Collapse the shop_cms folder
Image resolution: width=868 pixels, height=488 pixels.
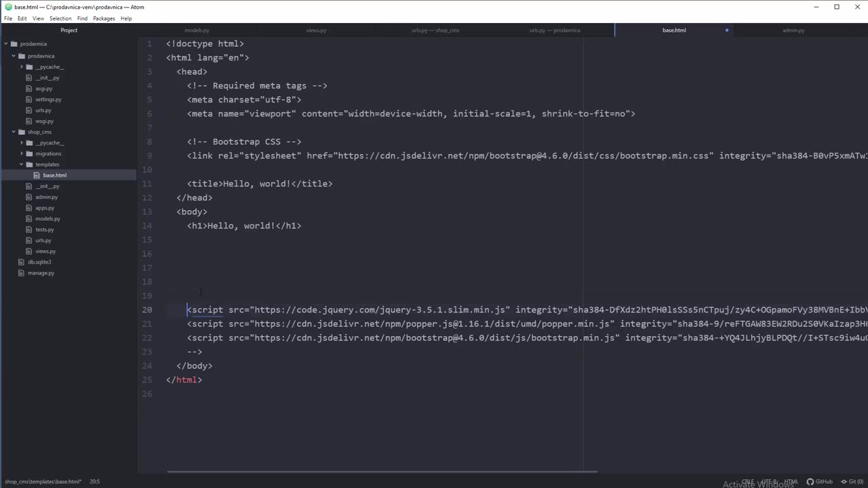(14, 132)
